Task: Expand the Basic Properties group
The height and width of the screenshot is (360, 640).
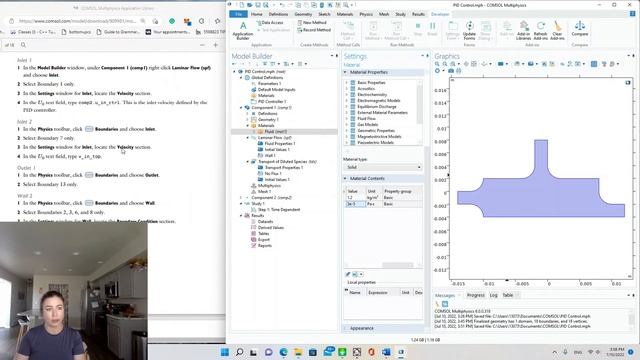Action: [x=347, y=82]
